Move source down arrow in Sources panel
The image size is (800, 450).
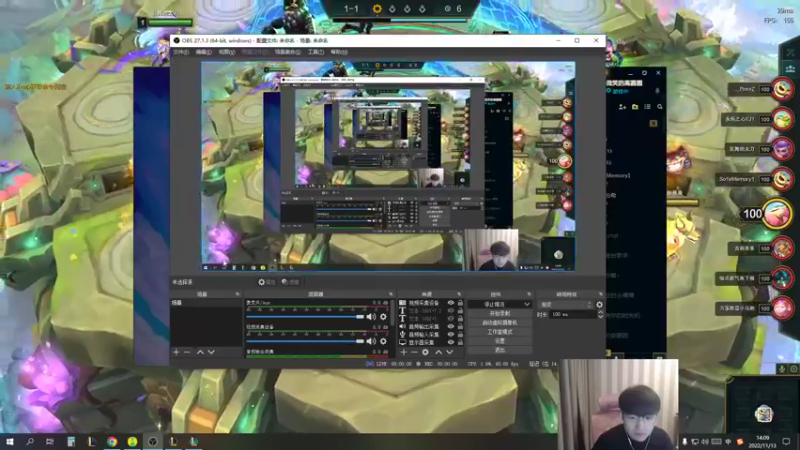449,352
